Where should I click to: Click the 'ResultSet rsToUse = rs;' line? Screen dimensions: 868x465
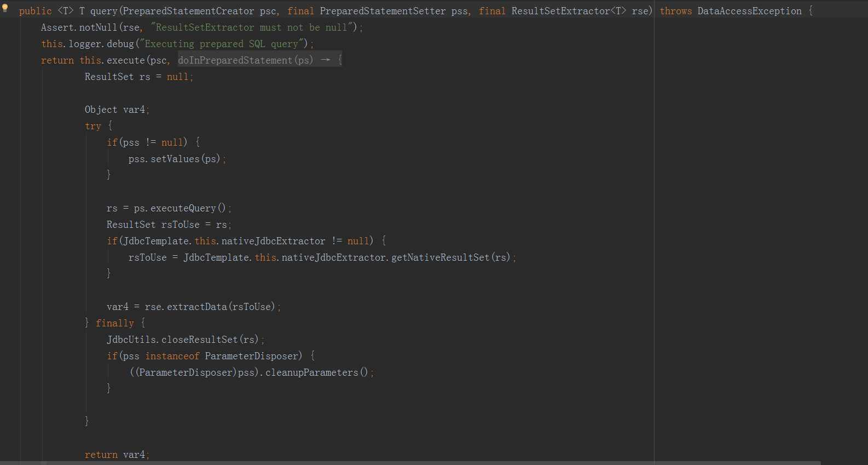[x=169, y=225]
